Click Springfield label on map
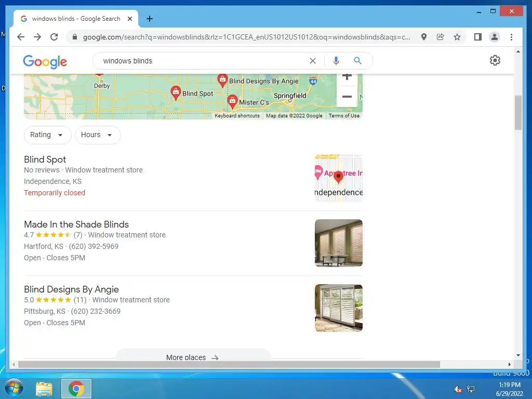The image size is (532, 399). [x=290, y=96]
